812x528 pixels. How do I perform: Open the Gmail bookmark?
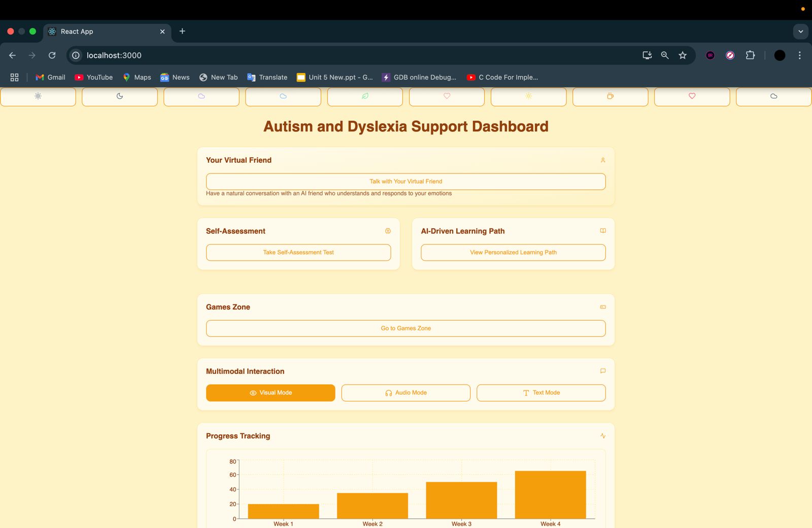point(50,77)
